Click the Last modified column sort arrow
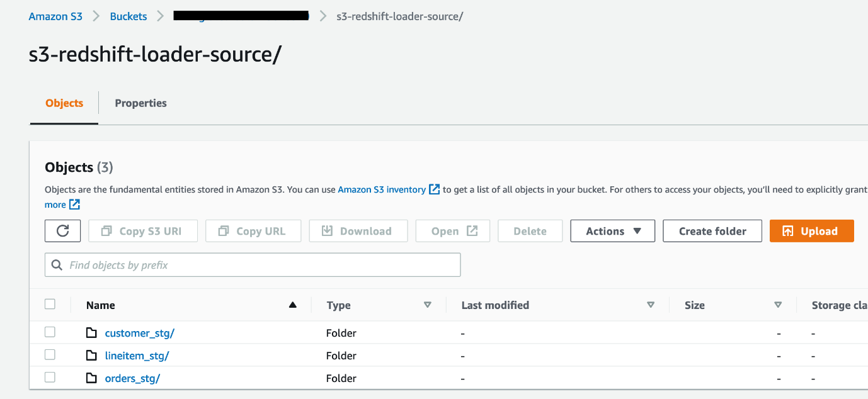This screenshot has width=868, height=399. pyautogui.click(x=651, y=305)
